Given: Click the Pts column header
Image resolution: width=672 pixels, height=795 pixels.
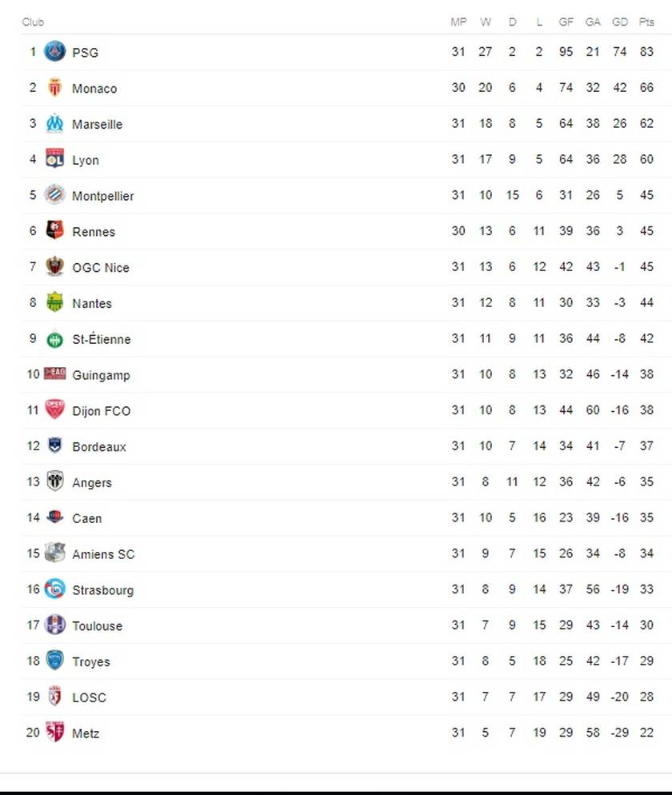Looking at the screenshot, I should (646, 22).
